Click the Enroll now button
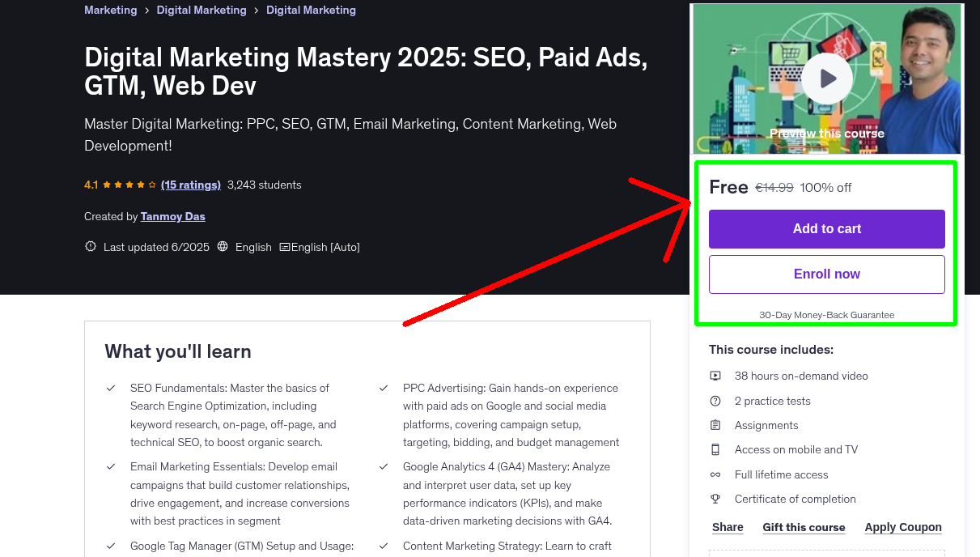The width and height of the screenshot is (980, 557). tap(826, 274)
